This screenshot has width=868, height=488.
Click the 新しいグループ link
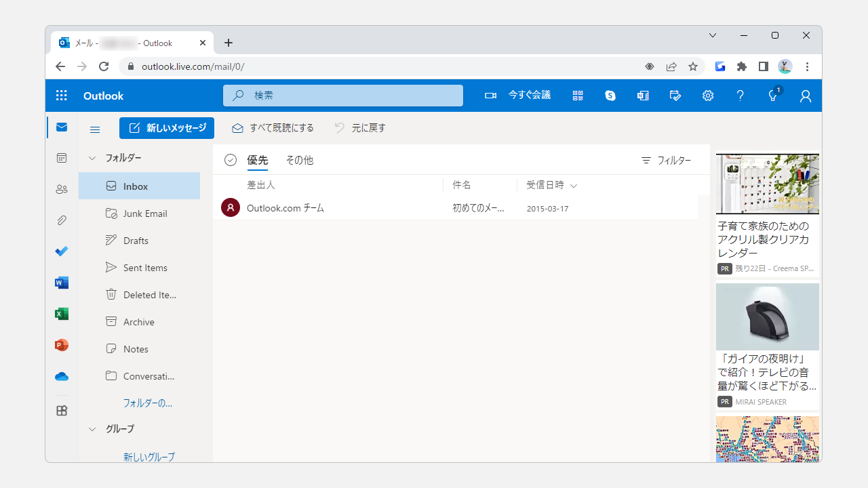click(x=149, y=457)
